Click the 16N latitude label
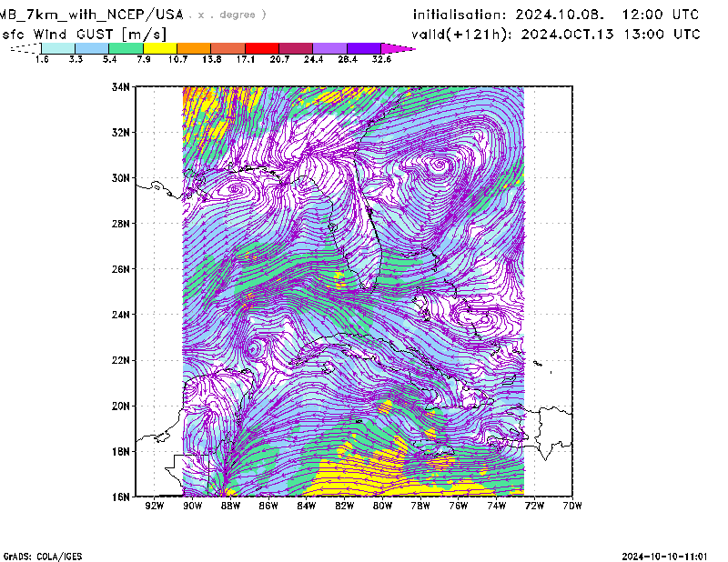This screenshot has width=728, height=562. coord(121,497)
